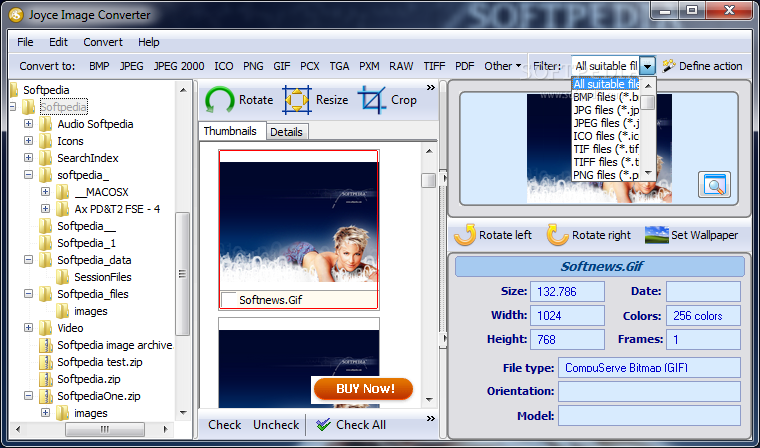Click the Check button
Screen dimensions: 760x448
click(x=224, y=425)
